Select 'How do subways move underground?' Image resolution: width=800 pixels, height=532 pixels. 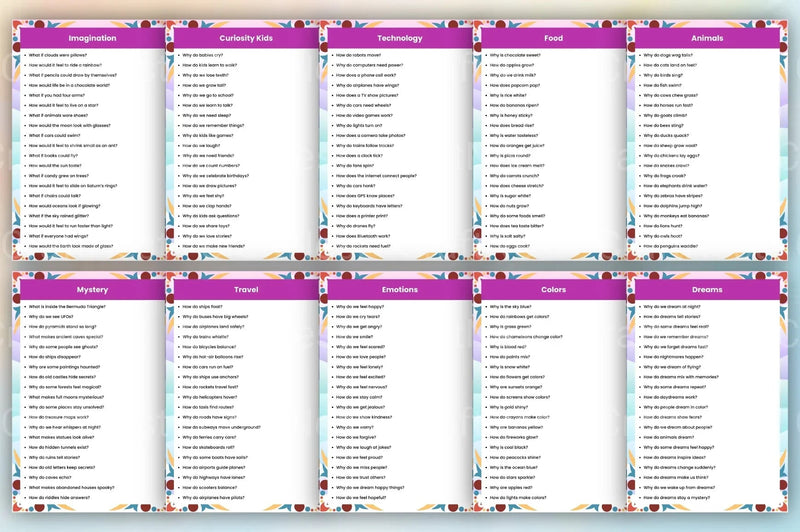click(x=221, y=427)
